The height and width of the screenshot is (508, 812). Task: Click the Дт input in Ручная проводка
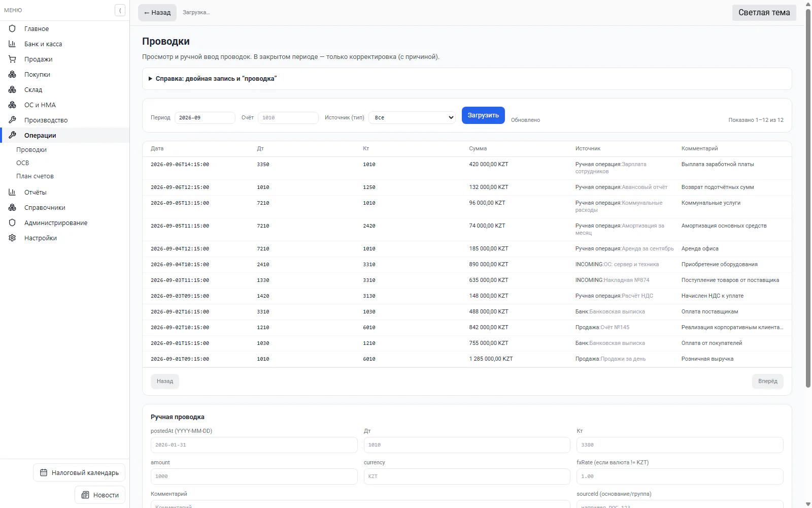pos(467,445)
